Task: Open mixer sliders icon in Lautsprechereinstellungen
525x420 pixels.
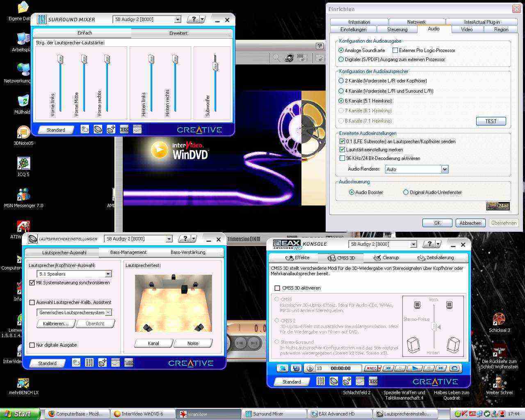Action: point(89,363)
